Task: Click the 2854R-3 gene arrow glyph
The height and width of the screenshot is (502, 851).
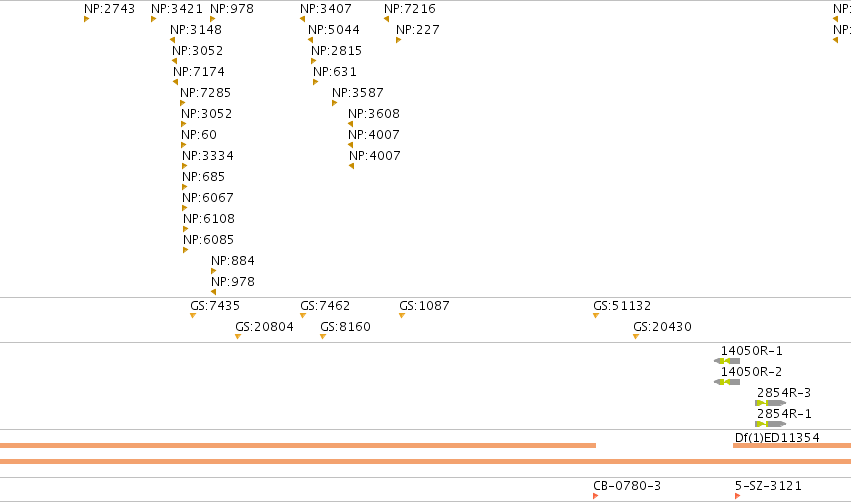Action: (771, 403)
